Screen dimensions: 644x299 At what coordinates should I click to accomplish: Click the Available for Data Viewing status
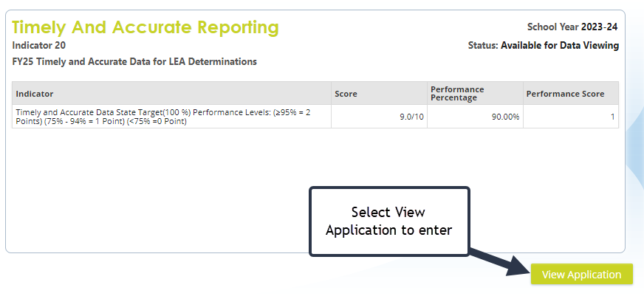click(560, 46)
